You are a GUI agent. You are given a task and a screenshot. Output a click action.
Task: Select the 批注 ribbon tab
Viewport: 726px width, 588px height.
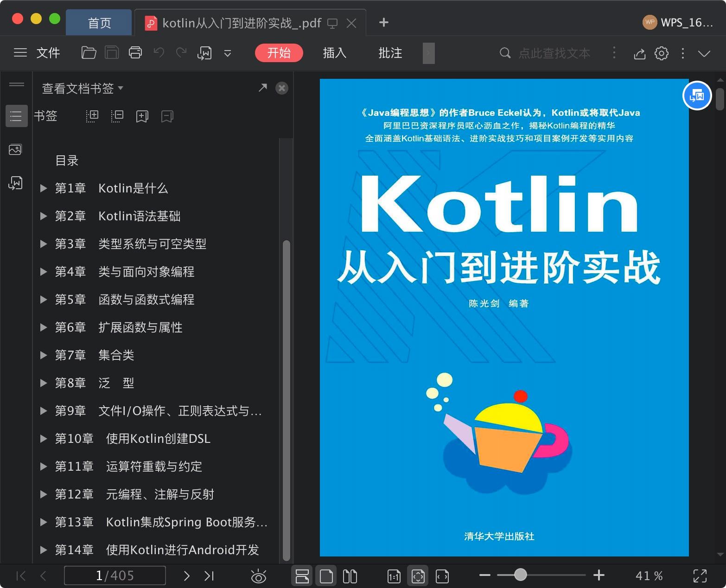tap(390, 53)
